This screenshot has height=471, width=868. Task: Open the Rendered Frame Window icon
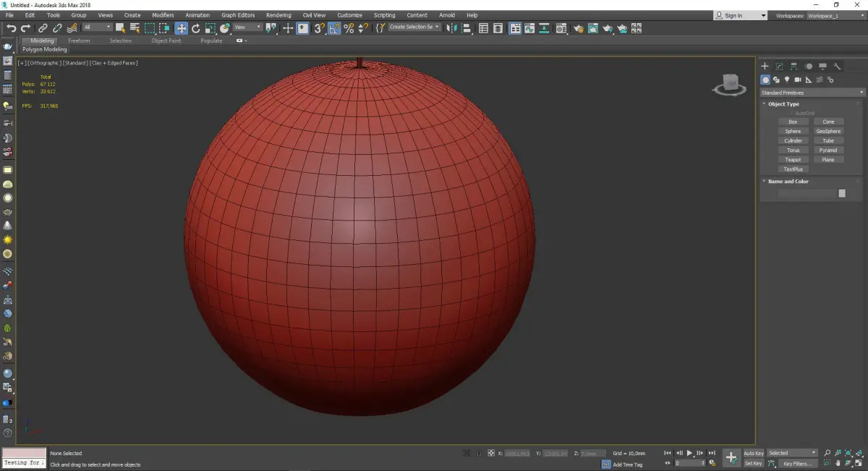coord(592,28)
